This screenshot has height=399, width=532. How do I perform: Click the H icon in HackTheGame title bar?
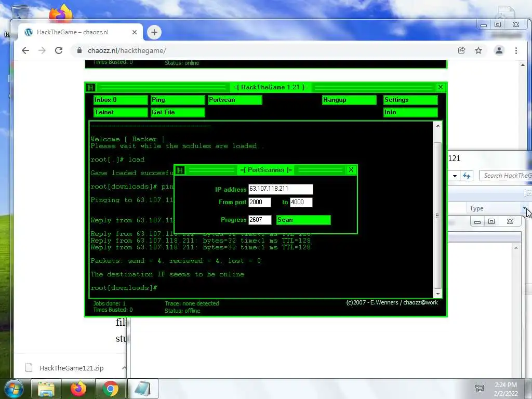coord(90,87)
